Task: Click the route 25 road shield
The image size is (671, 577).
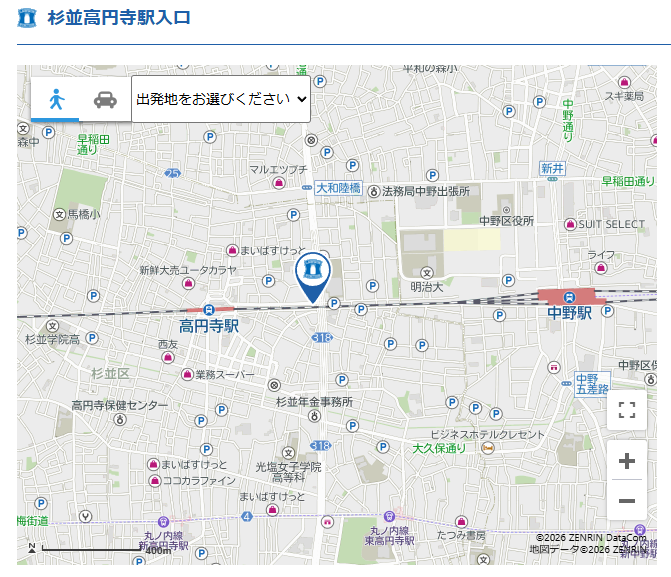Action: [172, 173]
